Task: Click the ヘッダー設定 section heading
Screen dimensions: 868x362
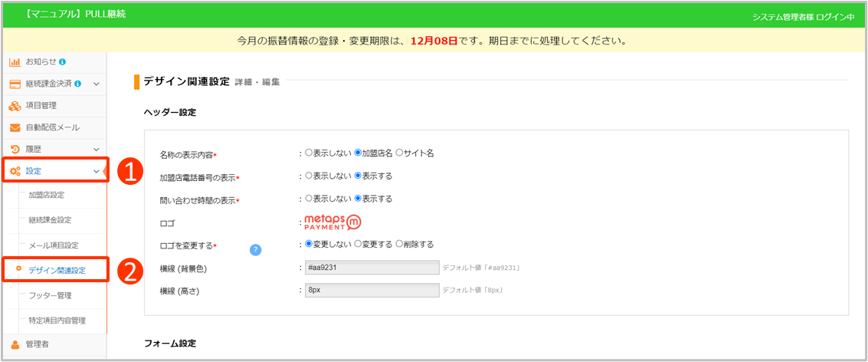Action: pos(170,112)
